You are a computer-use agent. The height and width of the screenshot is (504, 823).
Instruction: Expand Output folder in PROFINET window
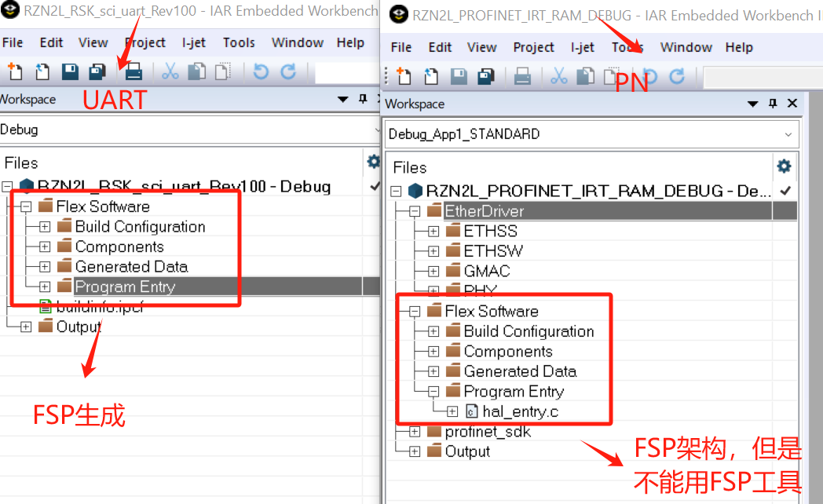click(x=415, y=451)
